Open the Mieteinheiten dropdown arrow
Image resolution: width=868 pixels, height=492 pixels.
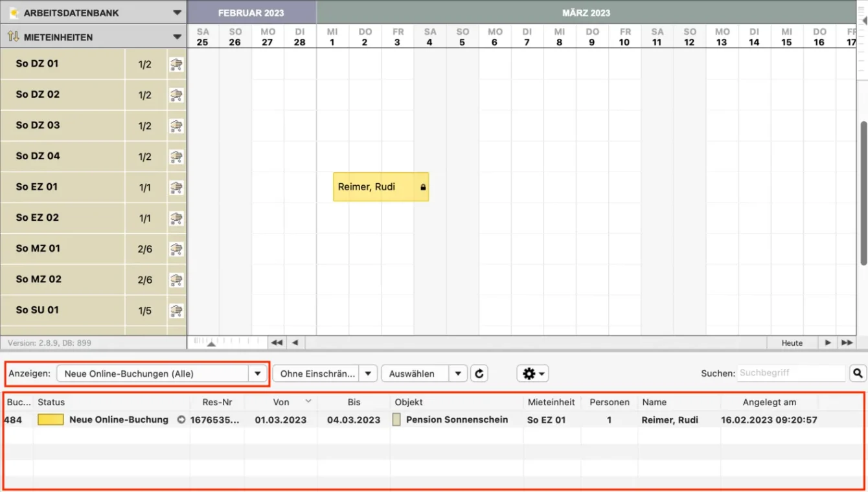click(177, 37)
